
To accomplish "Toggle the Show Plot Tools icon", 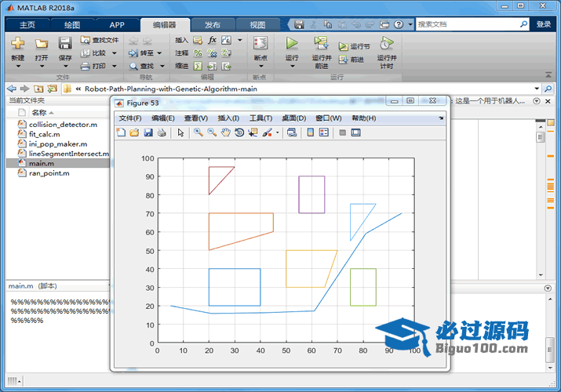I will pyautogui.click(x=356, y=132).
